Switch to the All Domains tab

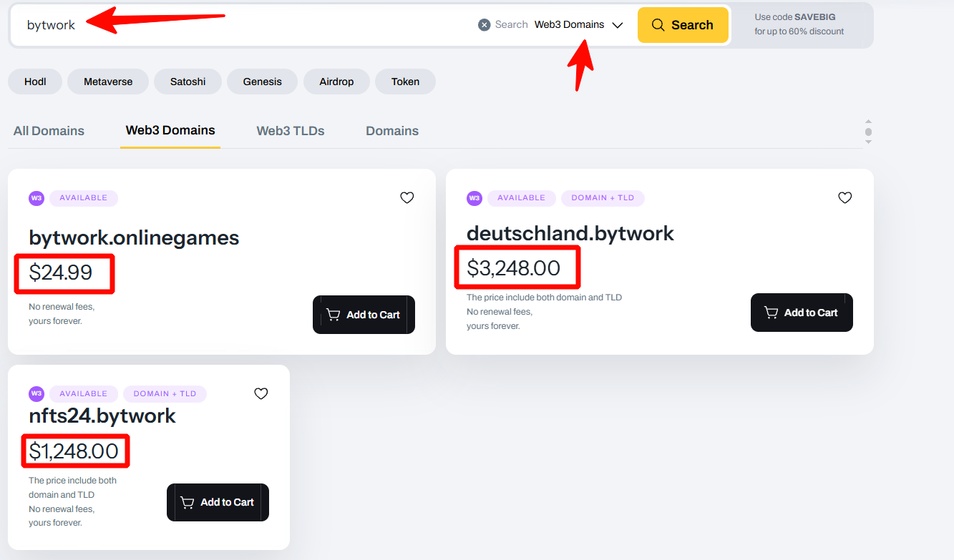[x=49, y=131]
